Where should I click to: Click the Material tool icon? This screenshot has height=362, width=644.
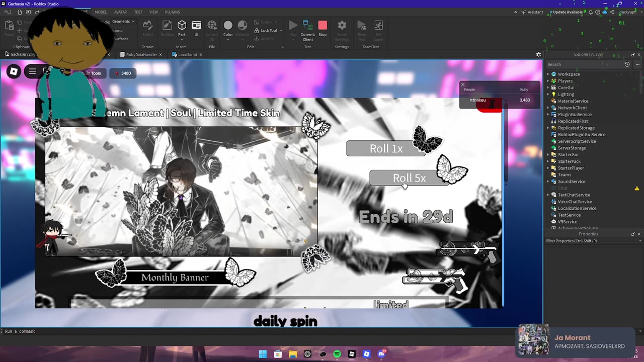(x=243, y=28)
